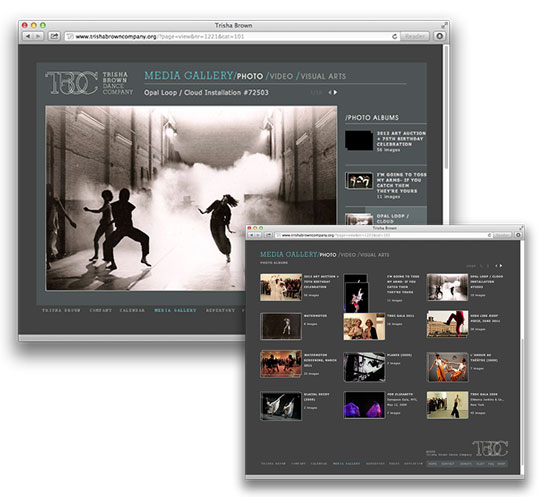Click back arrow in front browser toolbar
The image size is (540, 497).
coord(251,235)
